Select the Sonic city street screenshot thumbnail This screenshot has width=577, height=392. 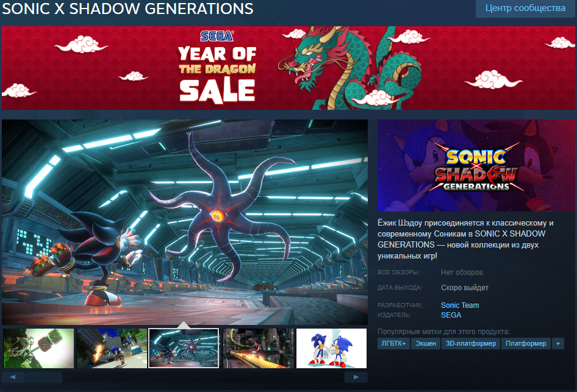(112, 348)
